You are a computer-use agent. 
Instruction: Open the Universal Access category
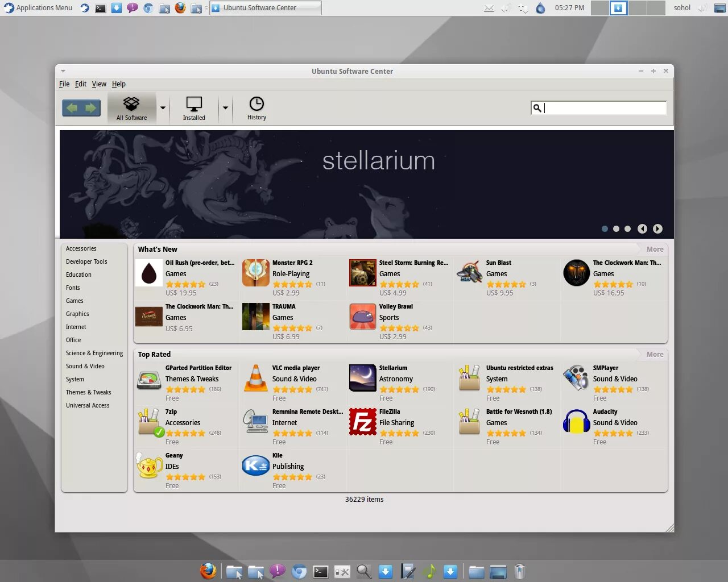pos(88,406)
